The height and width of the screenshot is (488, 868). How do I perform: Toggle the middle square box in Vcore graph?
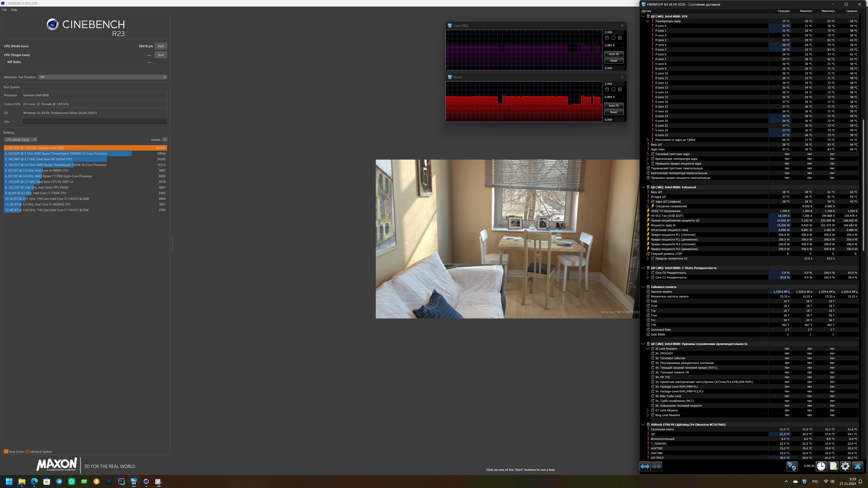pyautogui.click(x=613, y=90)
